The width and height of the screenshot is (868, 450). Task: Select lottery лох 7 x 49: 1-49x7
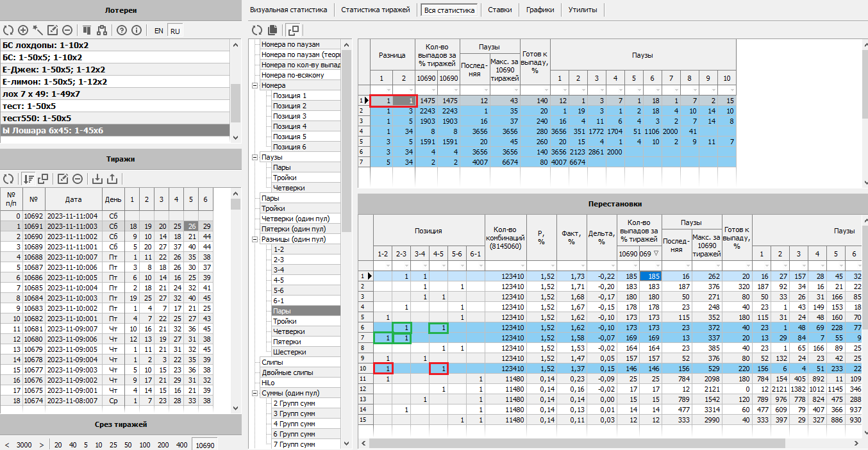(115, 94)
